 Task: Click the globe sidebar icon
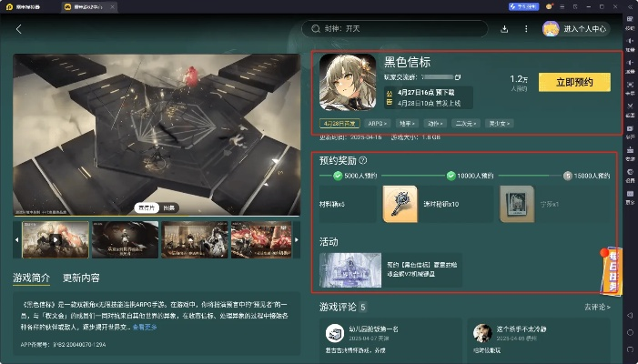click(x=630, y=174)
